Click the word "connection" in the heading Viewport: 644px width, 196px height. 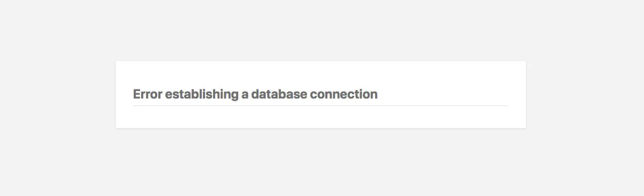click(x=344, y=94)
